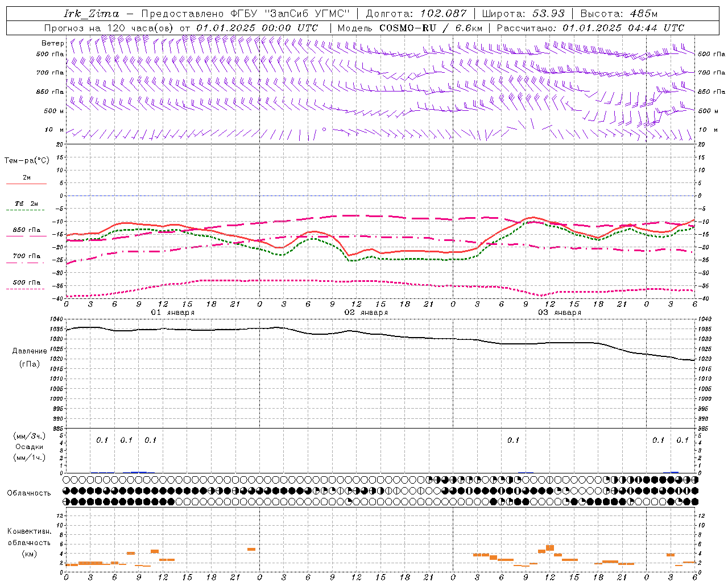This screenshot has height=582, width=728.
Task: Click the (гПа) pressure unit label
Action: click(30, 364)
